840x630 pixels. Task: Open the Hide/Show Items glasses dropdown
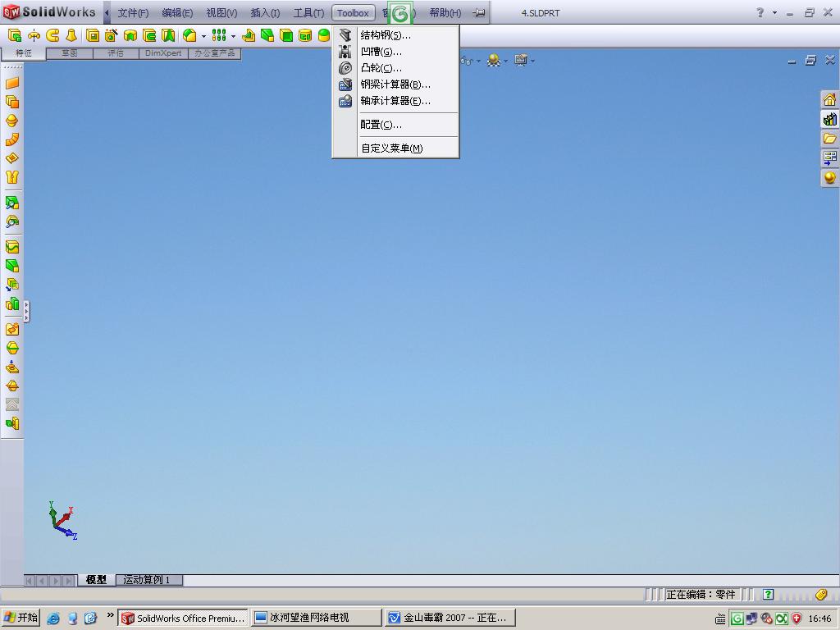coord(478,61)
